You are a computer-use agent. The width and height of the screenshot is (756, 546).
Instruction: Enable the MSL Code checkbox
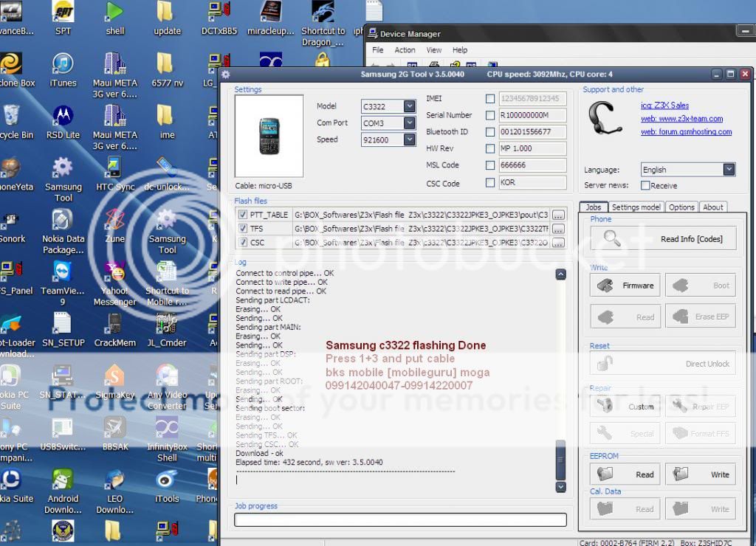(490, 165)
